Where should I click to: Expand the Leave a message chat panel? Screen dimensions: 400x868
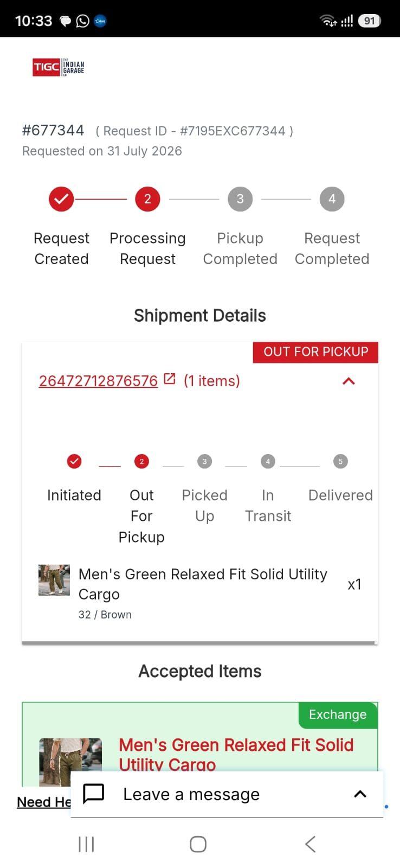point(360,794)
